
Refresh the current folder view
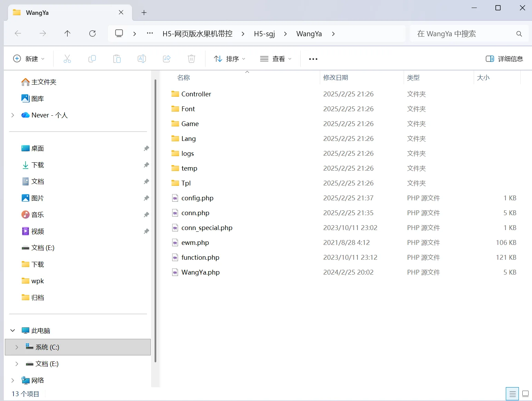tap(92, 34)
